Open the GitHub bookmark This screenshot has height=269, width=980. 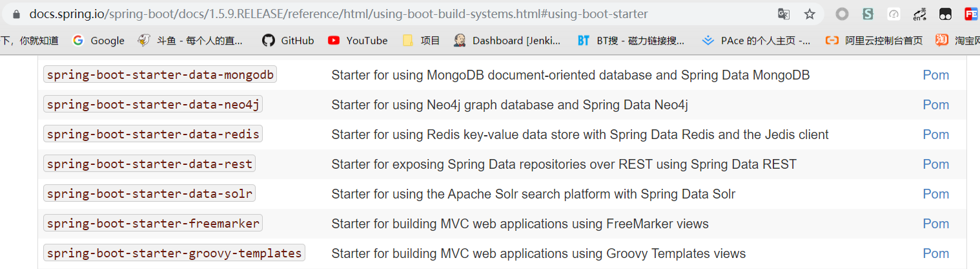pyautogui.click(x=288, y=40)
